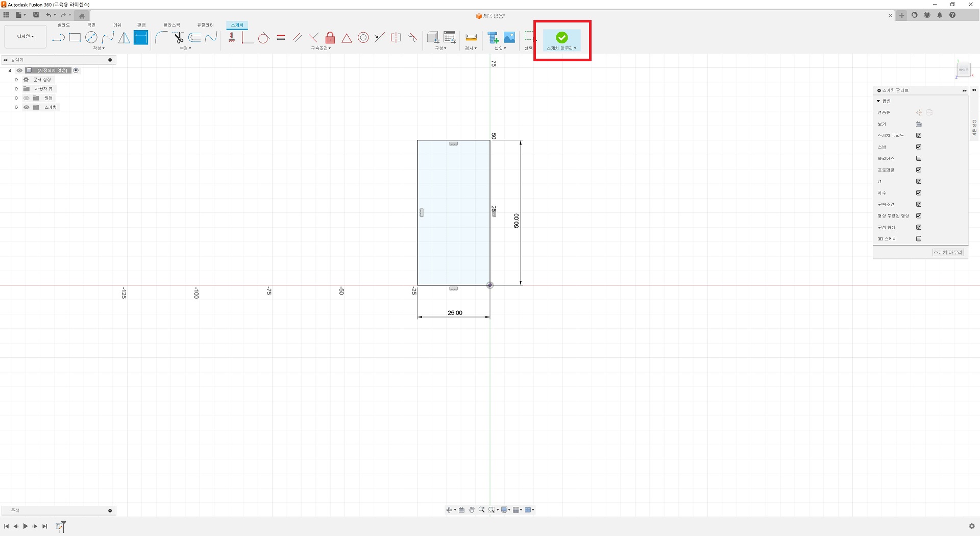This screenshot has width=980, height=536.
Task: Open the 수정 dropdown menu
Action: (185, 48)
